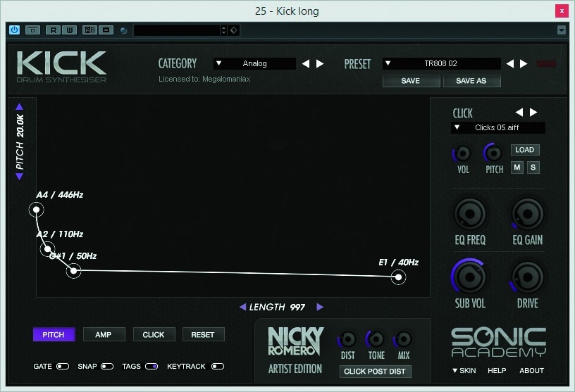Click the host preset stepper arrows
This screenshot has width=575, height=392.
[x=223, y=30]
